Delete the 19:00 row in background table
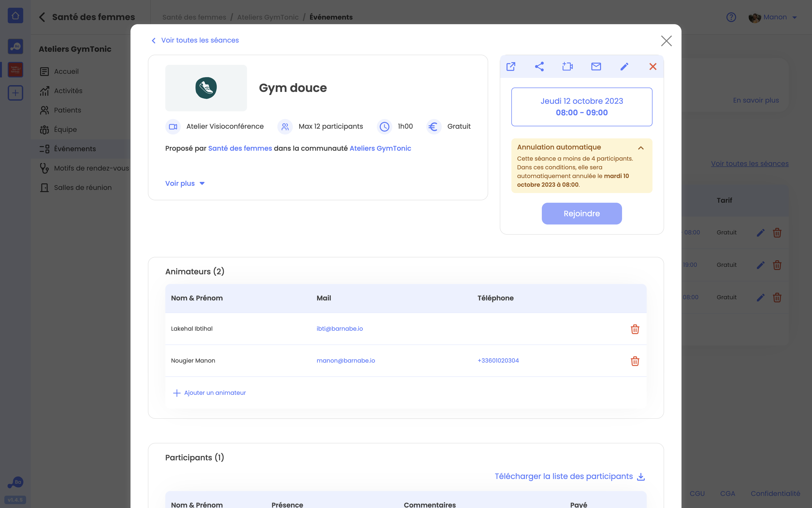 [777, 265]
